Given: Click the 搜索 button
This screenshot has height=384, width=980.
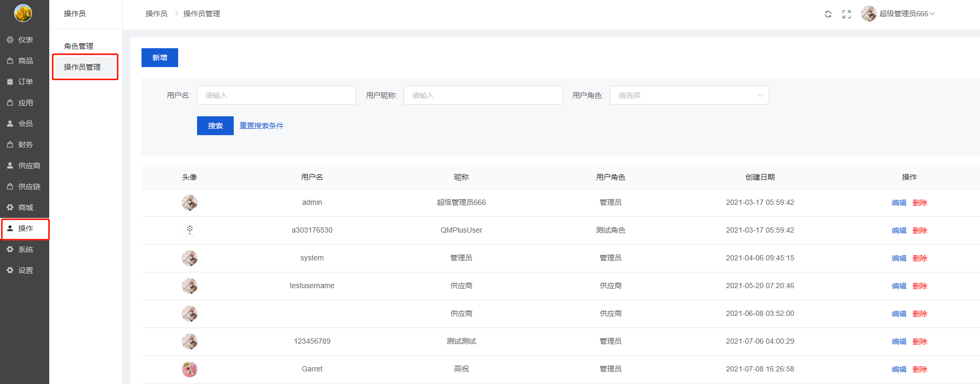Looking at the screenshot, I should (x=215, y=126).
